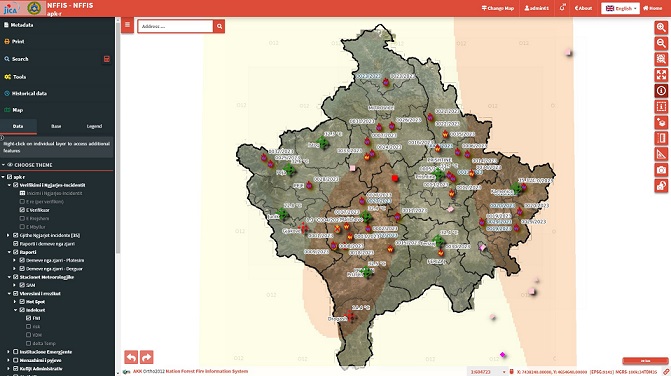671x376 pixels.
Task: Collapse the Raporti layer group
Action: coord(9,252)
